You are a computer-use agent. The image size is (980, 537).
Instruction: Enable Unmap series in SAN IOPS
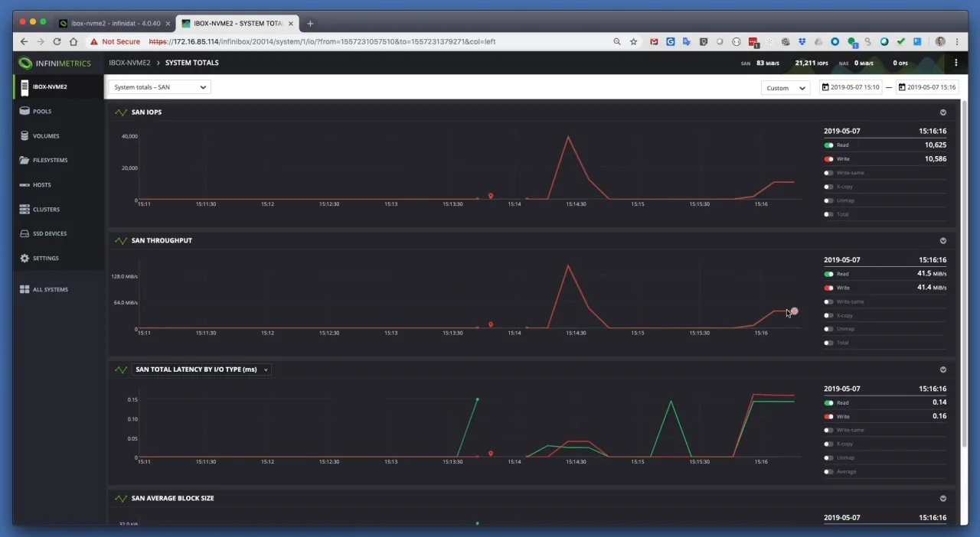click(829, 200)
